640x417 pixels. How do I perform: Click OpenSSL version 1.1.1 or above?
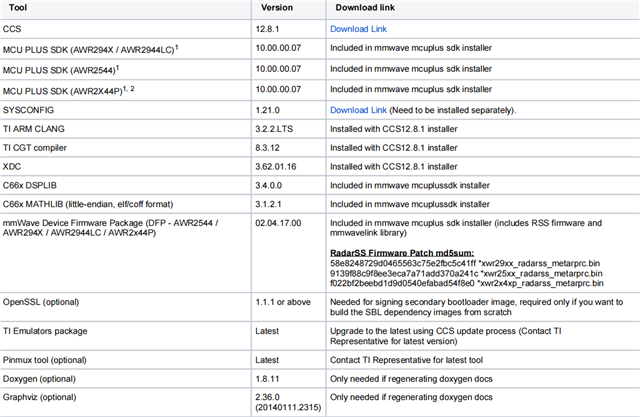pos(283,302)
